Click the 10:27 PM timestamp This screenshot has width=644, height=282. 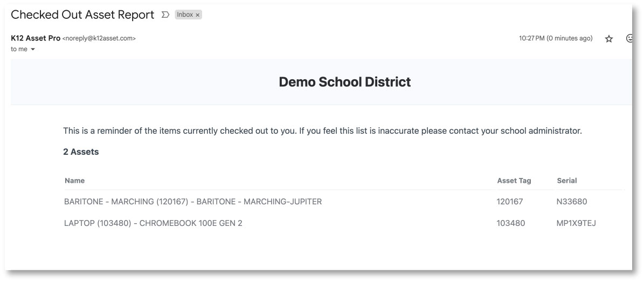tap(556, 38)
